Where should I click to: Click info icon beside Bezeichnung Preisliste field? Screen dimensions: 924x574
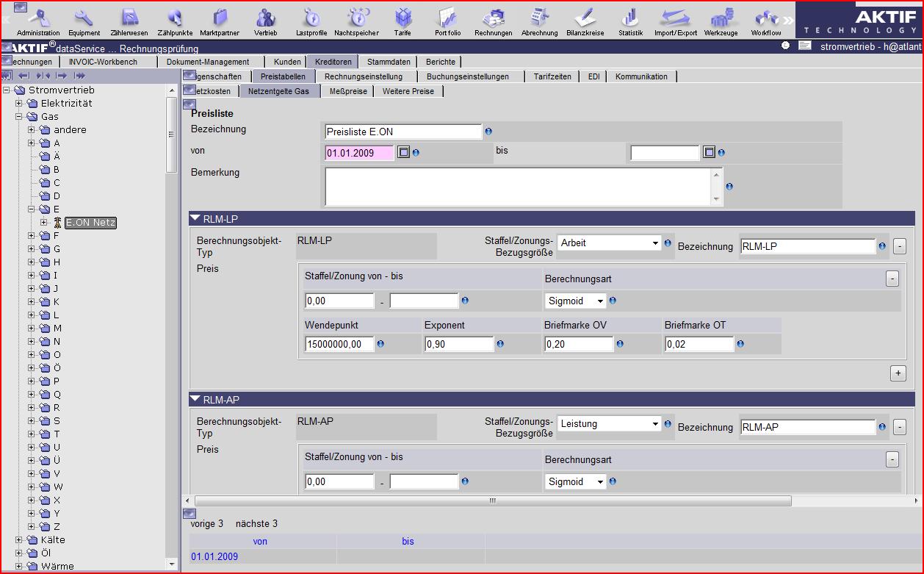click(x=488, y=132)
